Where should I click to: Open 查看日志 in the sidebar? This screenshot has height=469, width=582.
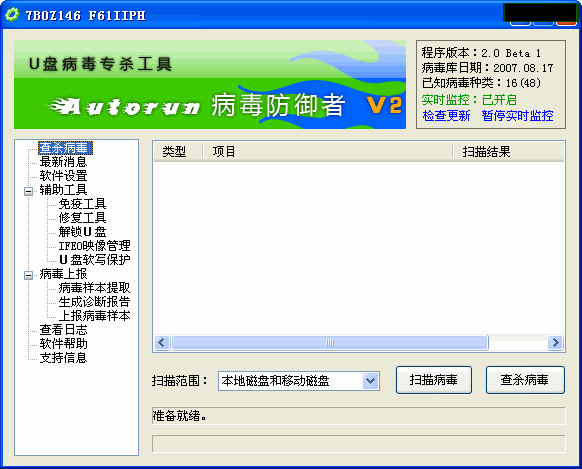pyautogui.click(x=63, y=330)
